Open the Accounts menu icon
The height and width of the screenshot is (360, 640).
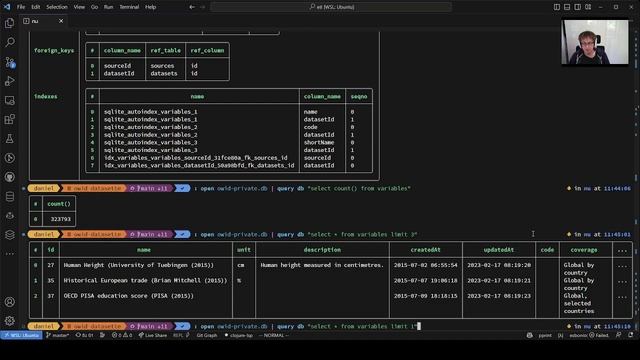click(10, 302)
